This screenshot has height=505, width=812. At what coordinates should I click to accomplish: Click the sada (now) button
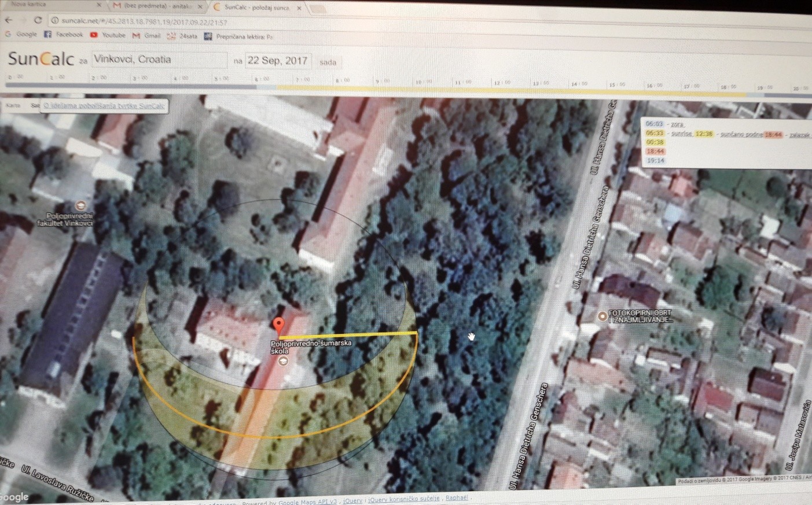[328, 62]
